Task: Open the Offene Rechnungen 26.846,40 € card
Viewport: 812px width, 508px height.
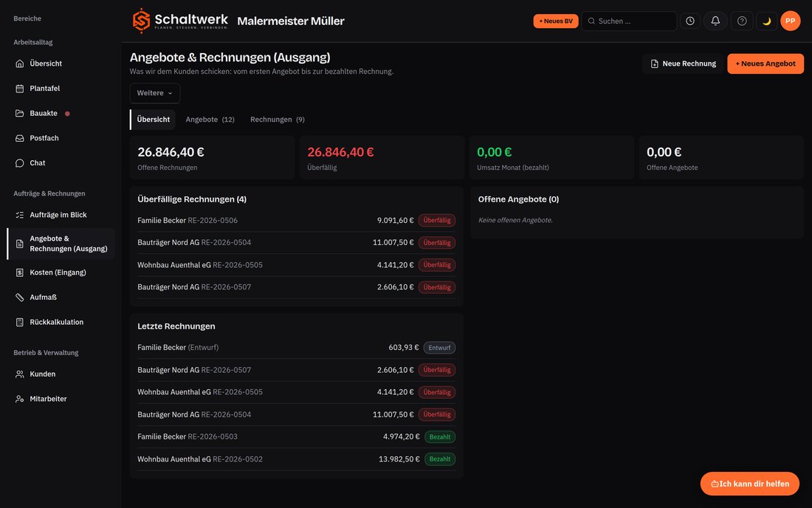Action: (x=213, y=158)
